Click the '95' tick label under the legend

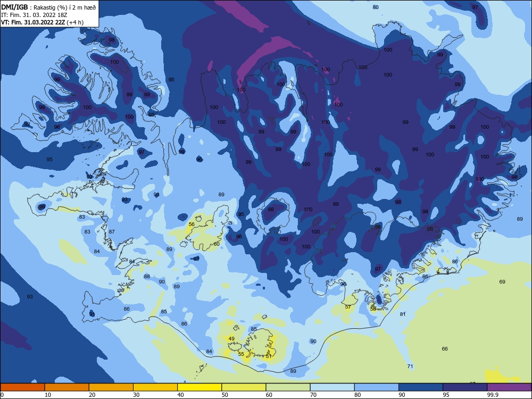pos(446,395)
